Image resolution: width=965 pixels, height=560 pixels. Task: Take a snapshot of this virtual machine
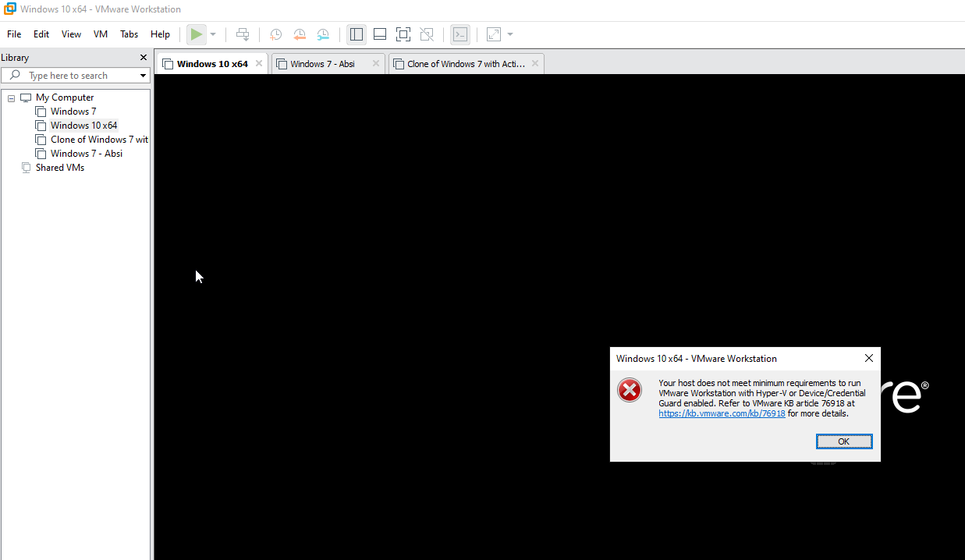point(275,34)
